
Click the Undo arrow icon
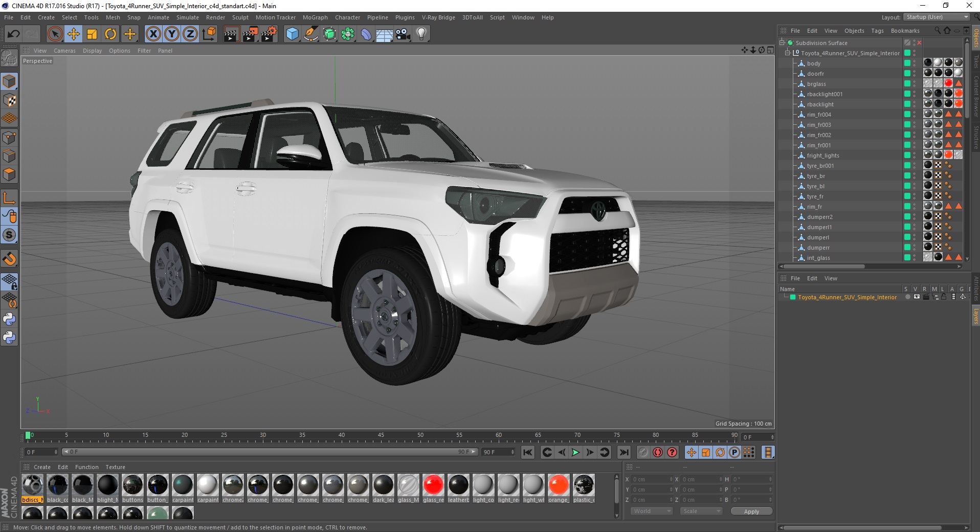[13, 34]
